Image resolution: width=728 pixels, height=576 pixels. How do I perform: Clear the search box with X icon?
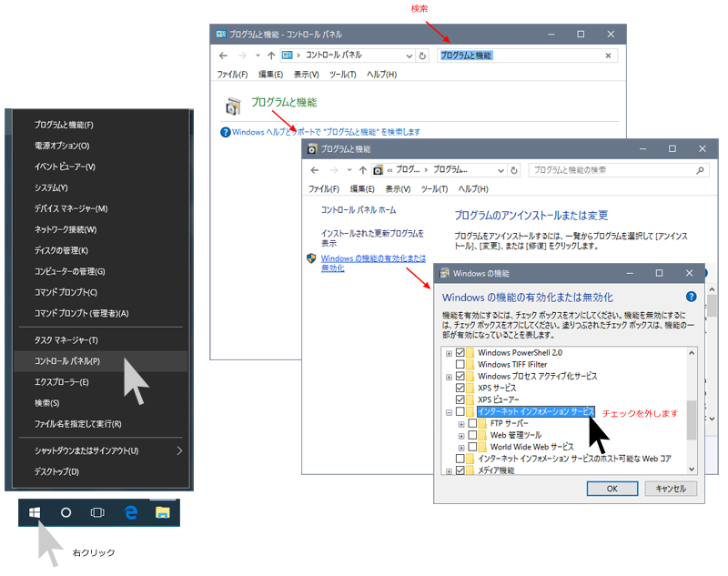click(608, 56)
